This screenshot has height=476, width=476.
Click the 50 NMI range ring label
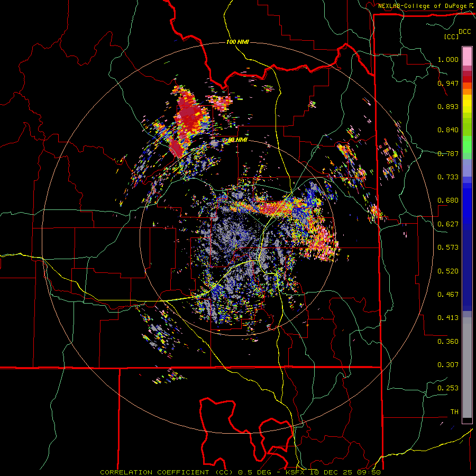click(x=237, y=140)
